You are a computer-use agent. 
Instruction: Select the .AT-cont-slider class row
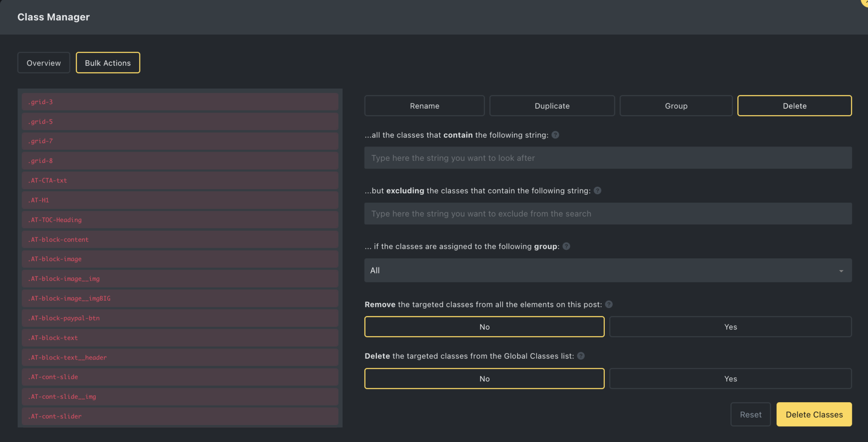[x=180, y=416]
